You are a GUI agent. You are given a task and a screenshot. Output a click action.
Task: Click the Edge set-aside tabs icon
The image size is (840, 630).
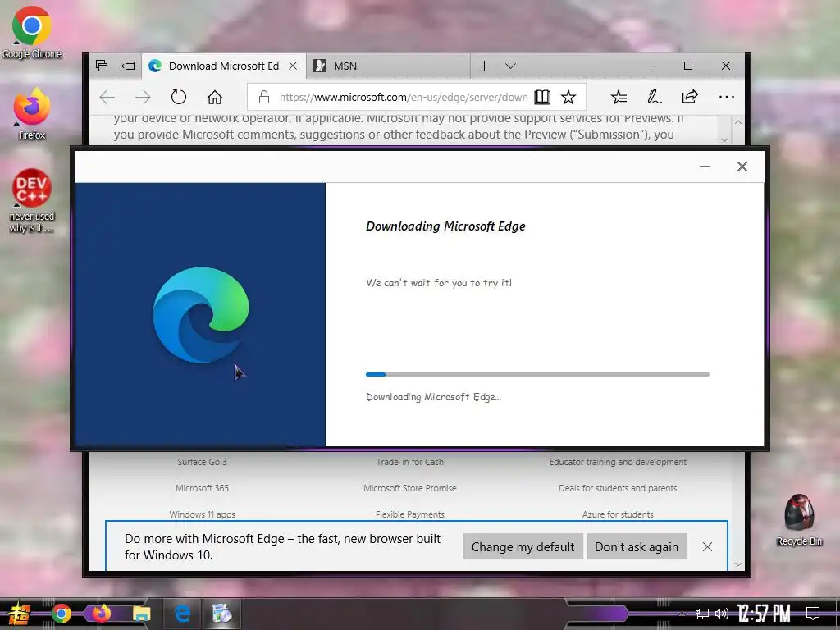click(x=102, y=66)
